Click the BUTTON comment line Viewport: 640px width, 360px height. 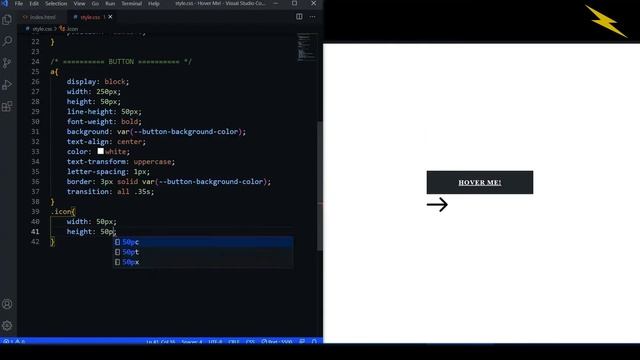(x=121, y=62)
